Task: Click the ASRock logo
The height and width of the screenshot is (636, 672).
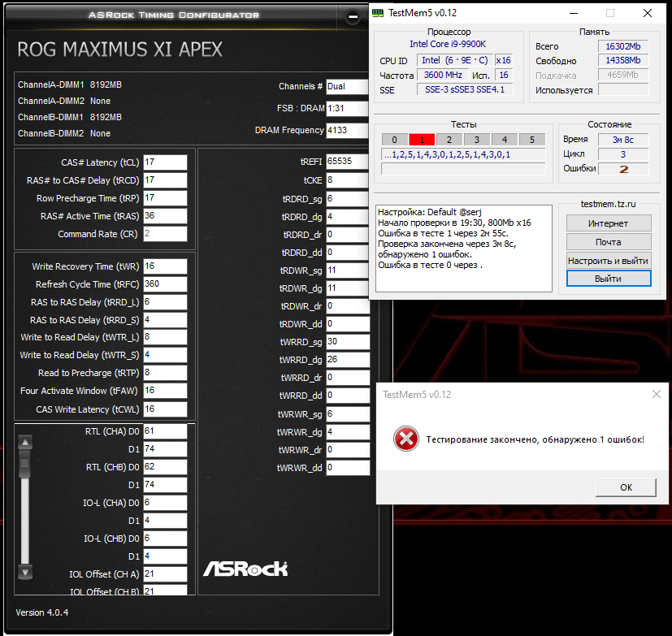Action: click(245, 569)
